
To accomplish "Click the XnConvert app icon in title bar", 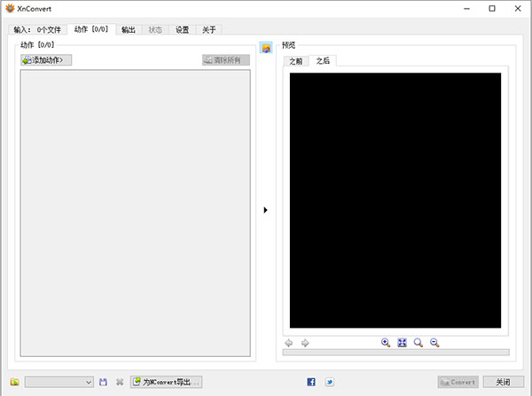I will tap(10, 9).
